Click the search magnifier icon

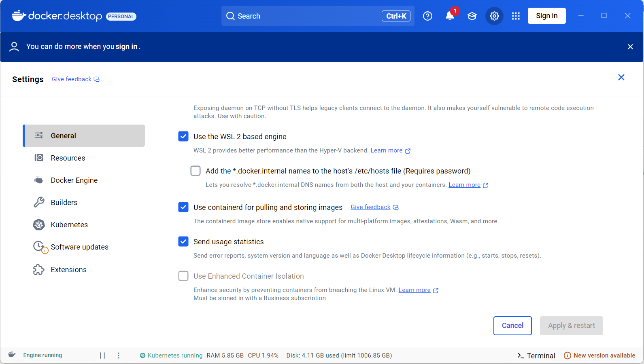coord(230,16)
